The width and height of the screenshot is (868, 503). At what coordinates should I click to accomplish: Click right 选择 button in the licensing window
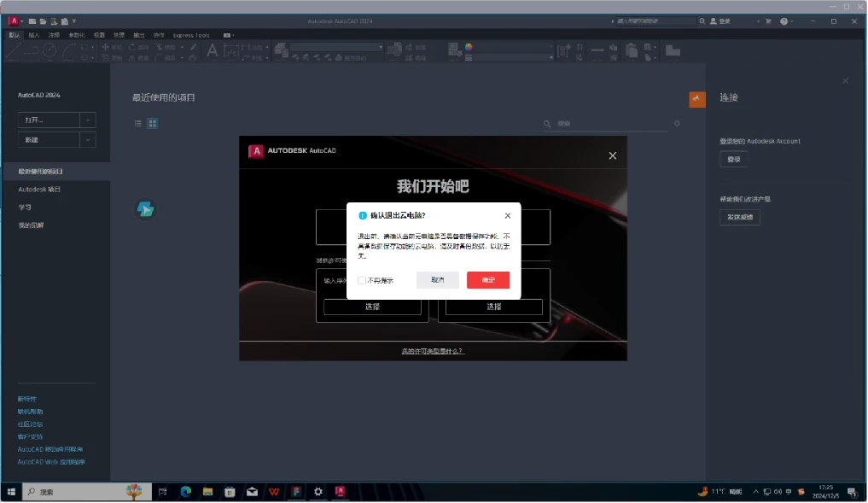[x=494, y=307]
